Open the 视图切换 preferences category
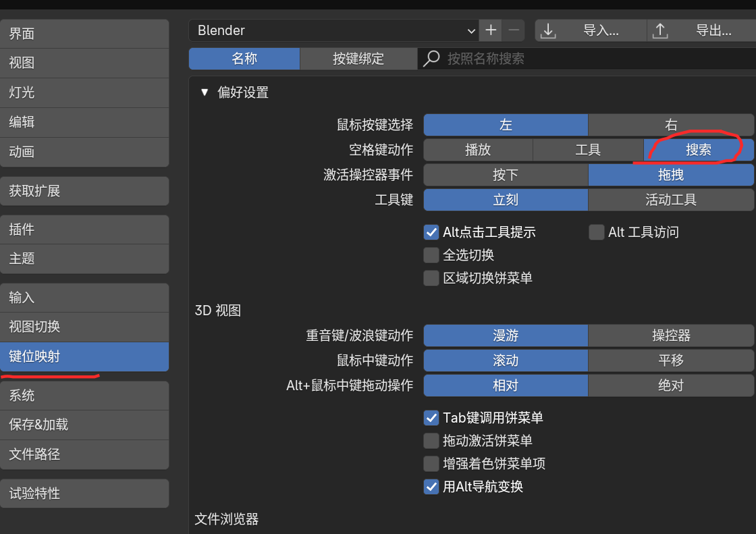Screen dimensions: 756x534 coord(84,327)
